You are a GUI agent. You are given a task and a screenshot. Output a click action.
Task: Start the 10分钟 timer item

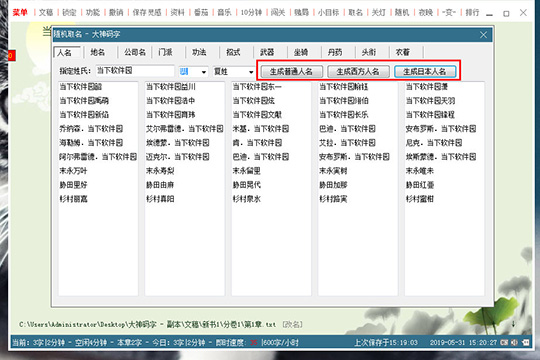click(251, 12)
